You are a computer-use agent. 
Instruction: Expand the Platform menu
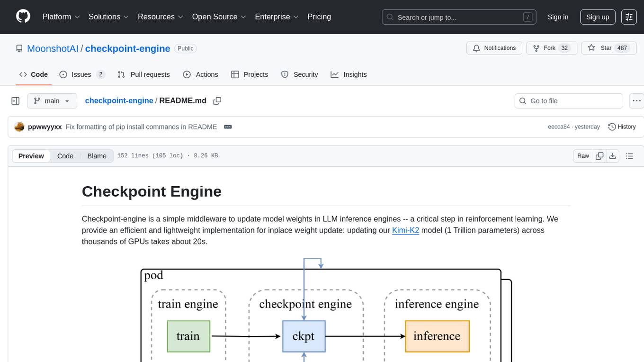61,17
